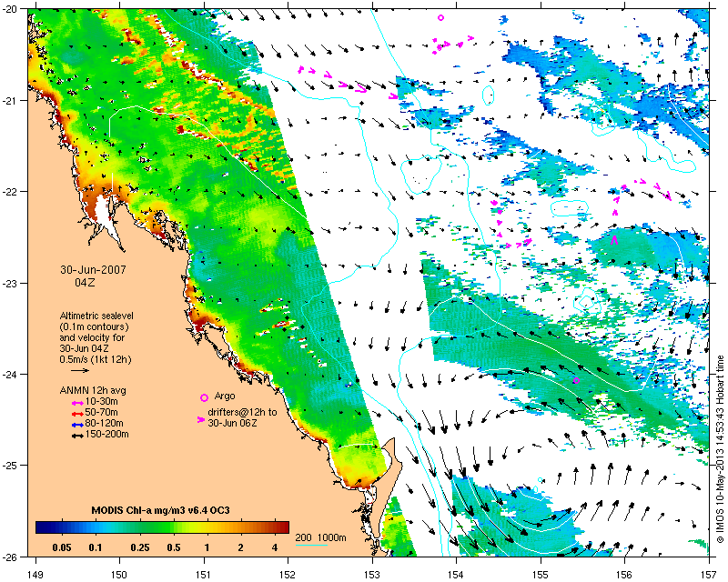The width and height of the screenshot is (728, 582).
Task: Click the large magenta drifter arrowhead near 156E
Action: pos(615,240)
